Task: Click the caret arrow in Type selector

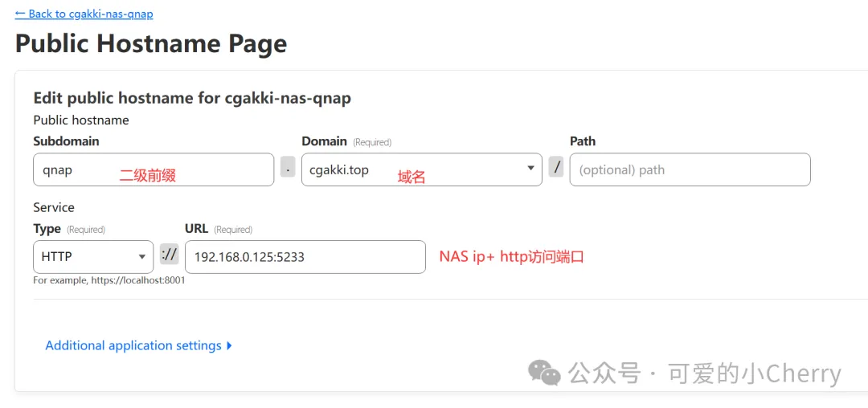Action: pos(141,256)
